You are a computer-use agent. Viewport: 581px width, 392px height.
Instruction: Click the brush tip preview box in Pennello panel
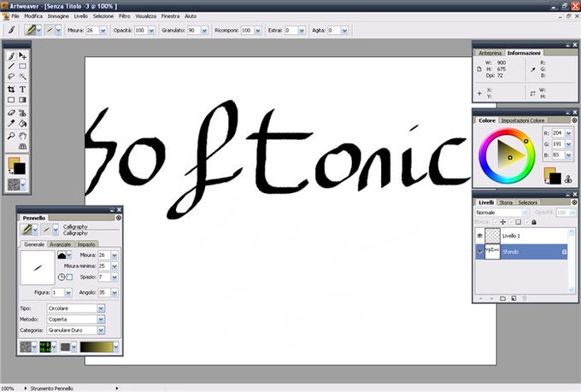point(38,267)
